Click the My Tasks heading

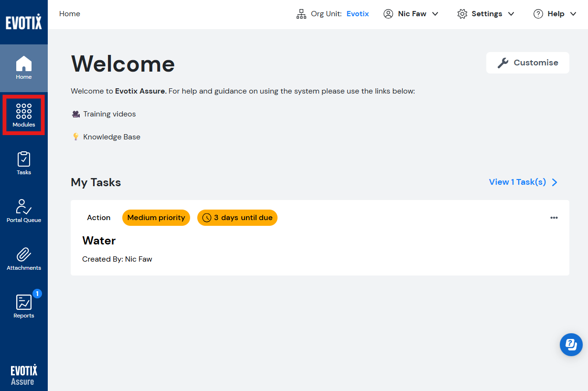click(96, 182)
